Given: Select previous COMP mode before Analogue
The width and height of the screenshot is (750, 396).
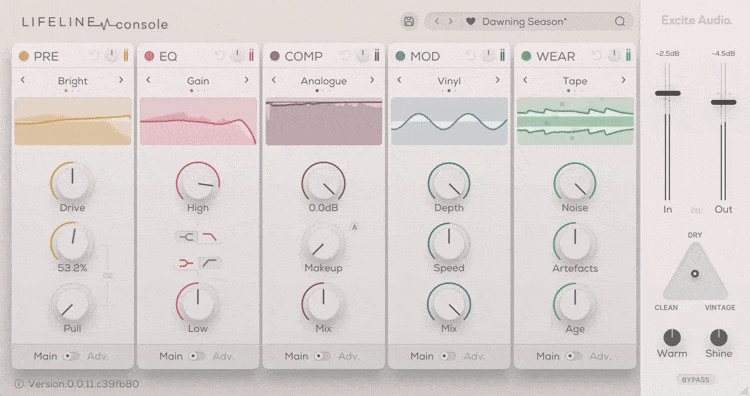Looking at the screenshot, I should [x=274, y=80].
